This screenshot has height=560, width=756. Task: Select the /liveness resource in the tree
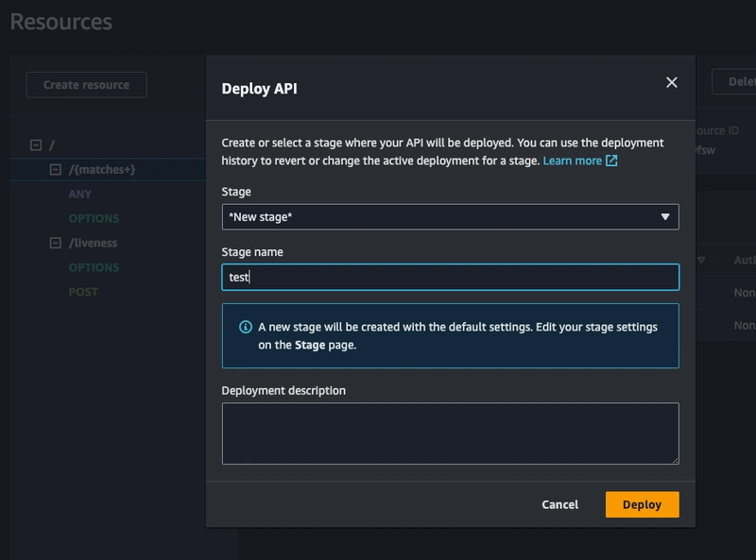click(93, 243)
